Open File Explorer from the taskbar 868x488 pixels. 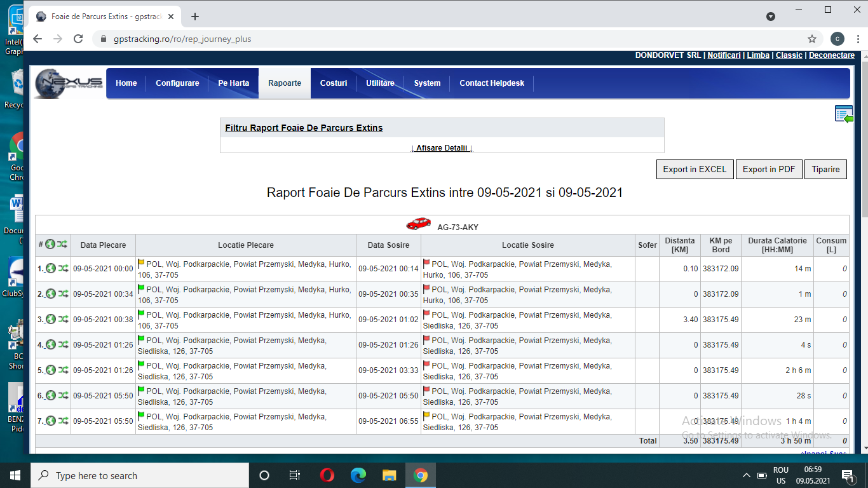[x=390, y=475]
